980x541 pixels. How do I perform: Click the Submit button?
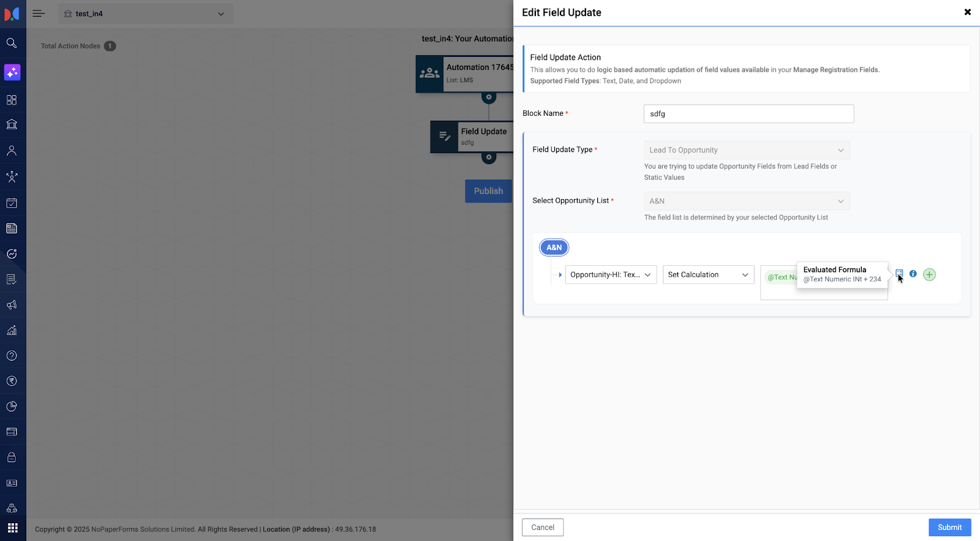click(949, 527)
